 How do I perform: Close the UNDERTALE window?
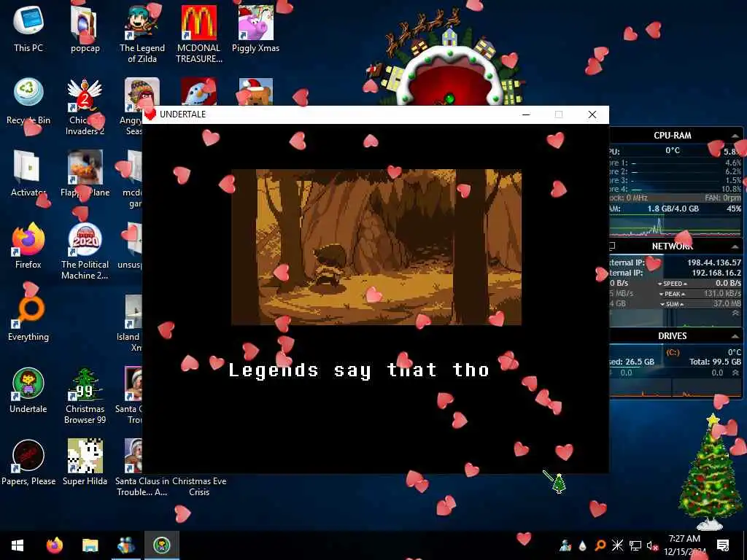click(x=592, y=114)
